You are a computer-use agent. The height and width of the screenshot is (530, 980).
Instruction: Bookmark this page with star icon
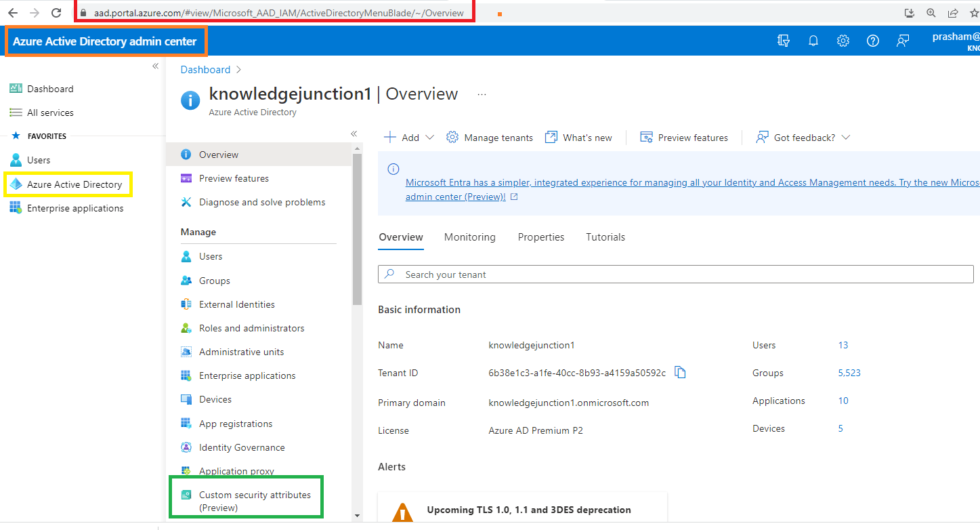(973, 13)
